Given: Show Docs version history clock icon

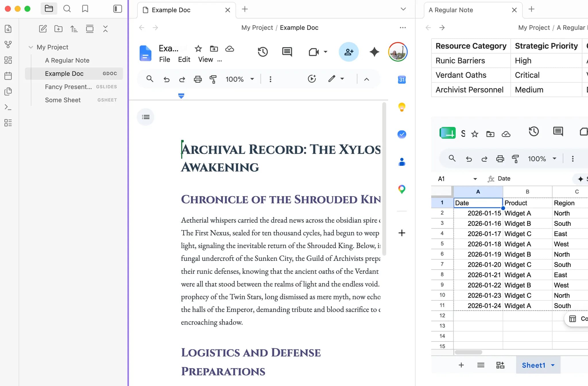Looking at the screenshot, I should (x=263, y=52).
